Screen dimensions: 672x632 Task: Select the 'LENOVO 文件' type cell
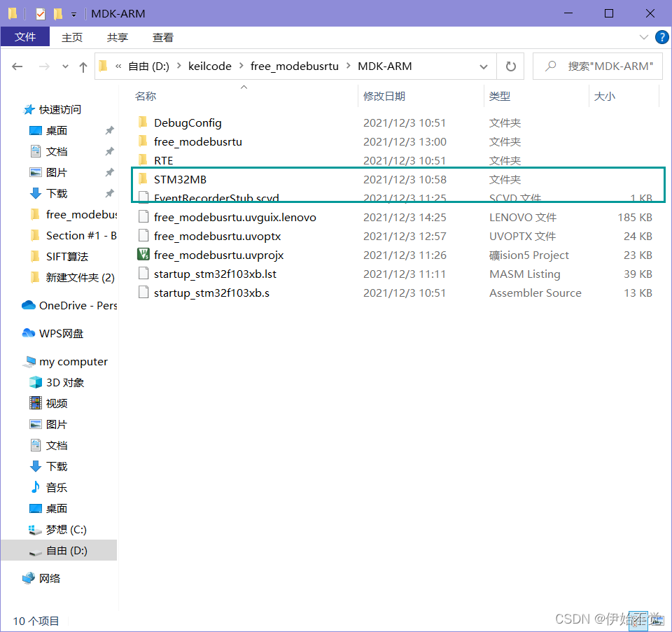(522, 217)
